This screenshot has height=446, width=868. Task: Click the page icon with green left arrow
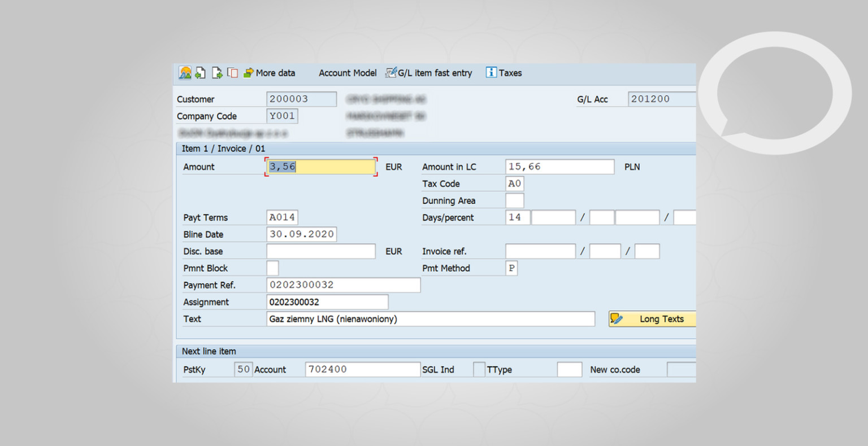pyautogui.click(x=201, y=73)
